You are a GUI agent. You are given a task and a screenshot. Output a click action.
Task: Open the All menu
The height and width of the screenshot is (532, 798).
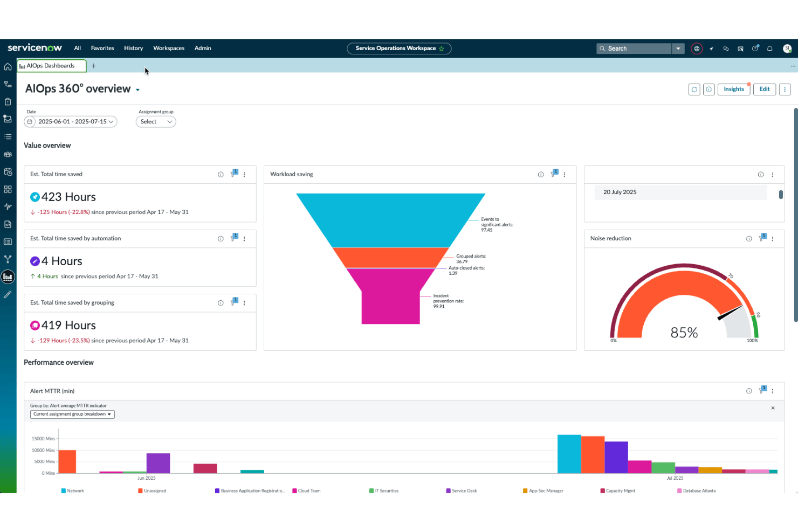click(78, 49)
